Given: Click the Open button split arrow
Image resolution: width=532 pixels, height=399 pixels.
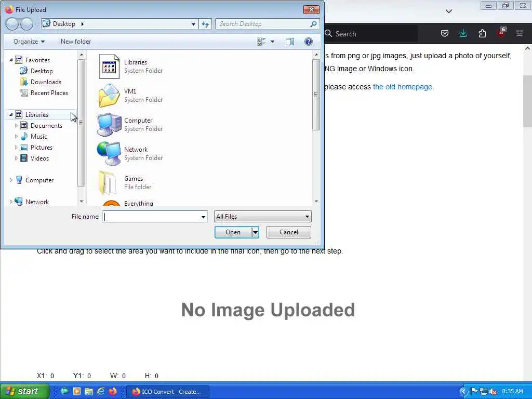Looking at the screenshot, I should click(255, 232).
